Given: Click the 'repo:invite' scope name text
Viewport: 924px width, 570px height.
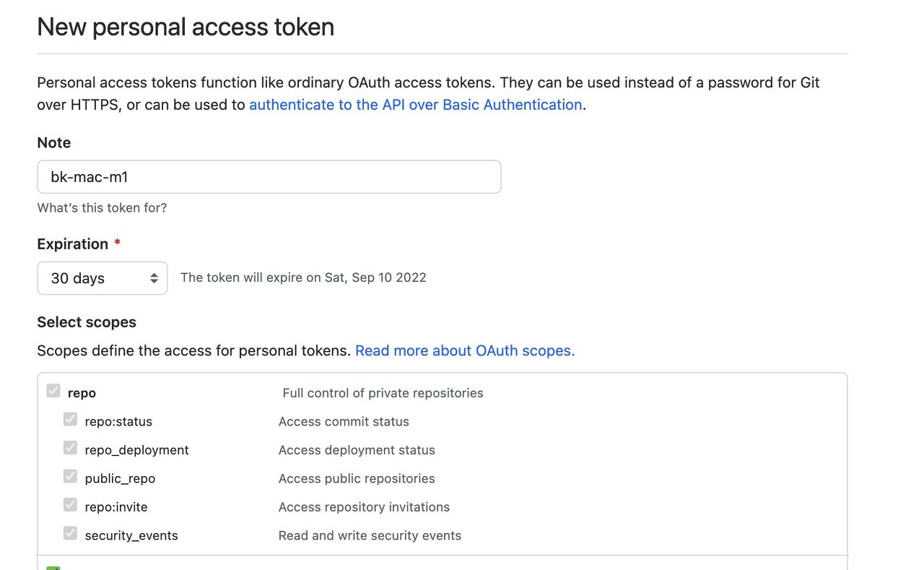Looking at the screenshot, I should tap(116, 507).
